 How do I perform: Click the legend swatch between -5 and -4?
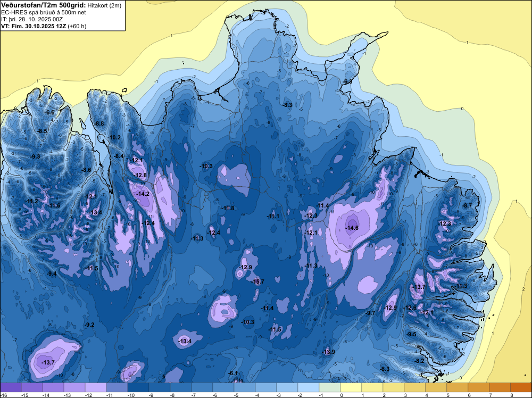(x=245, y=387)
